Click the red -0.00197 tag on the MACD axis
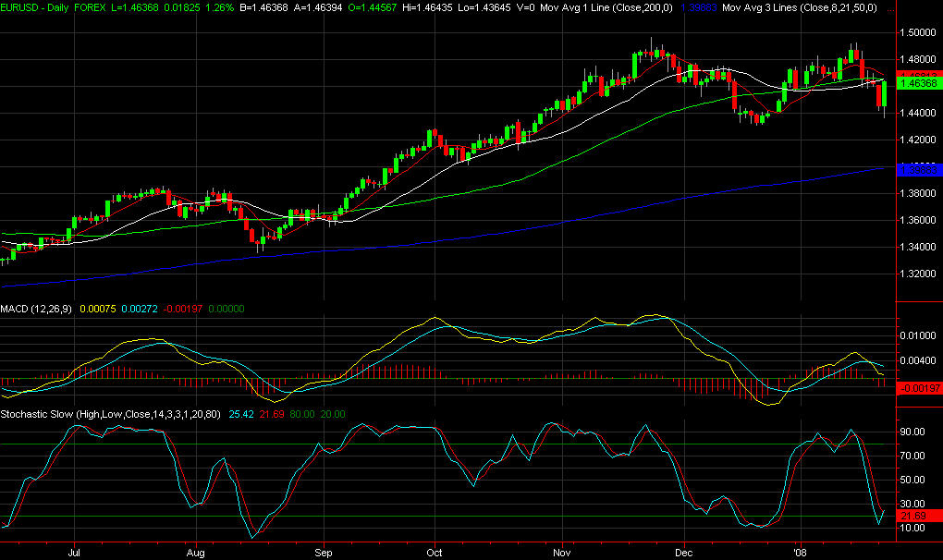 (x=919, y=388)
